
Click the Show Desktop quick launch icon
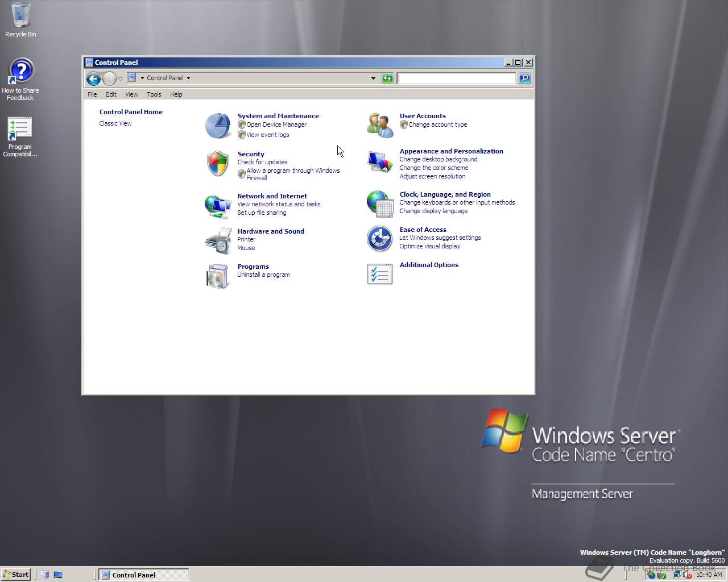click(58, 575)
